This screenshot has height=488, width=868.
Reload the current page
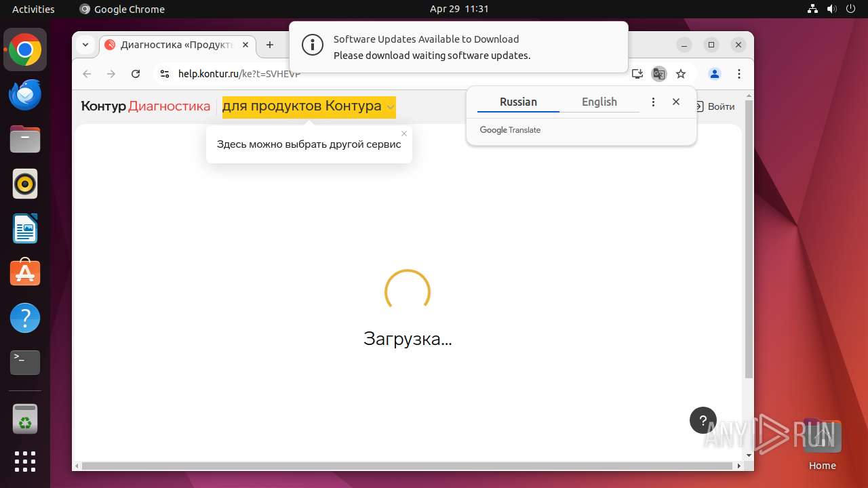[136, 74]
